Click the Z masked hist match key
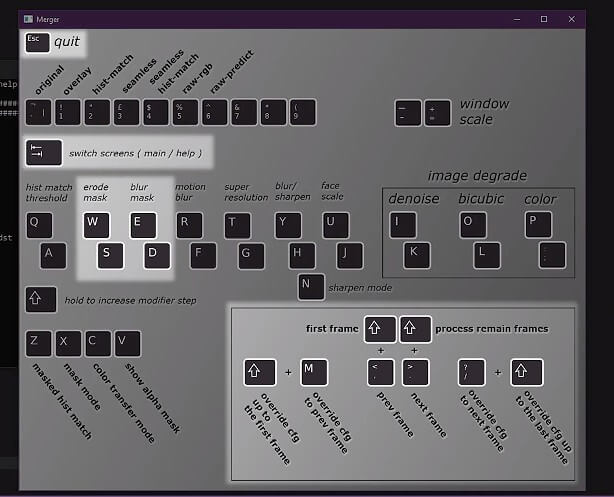614x497 pixels. pyautogui.click(x=39, y=343)
